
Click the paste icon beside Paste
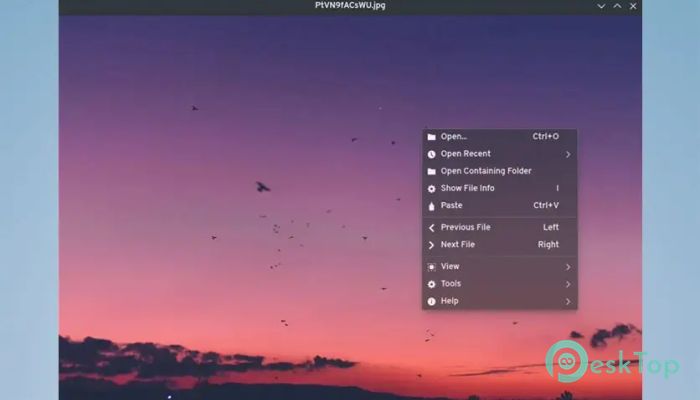click(x=431, y=206)
